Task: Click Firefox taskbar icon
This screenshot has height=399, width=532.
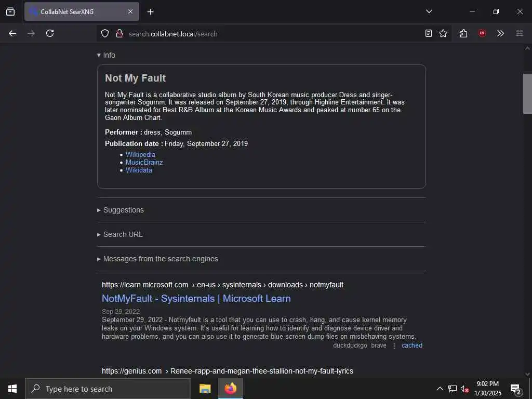Action: tap(230, 389)
